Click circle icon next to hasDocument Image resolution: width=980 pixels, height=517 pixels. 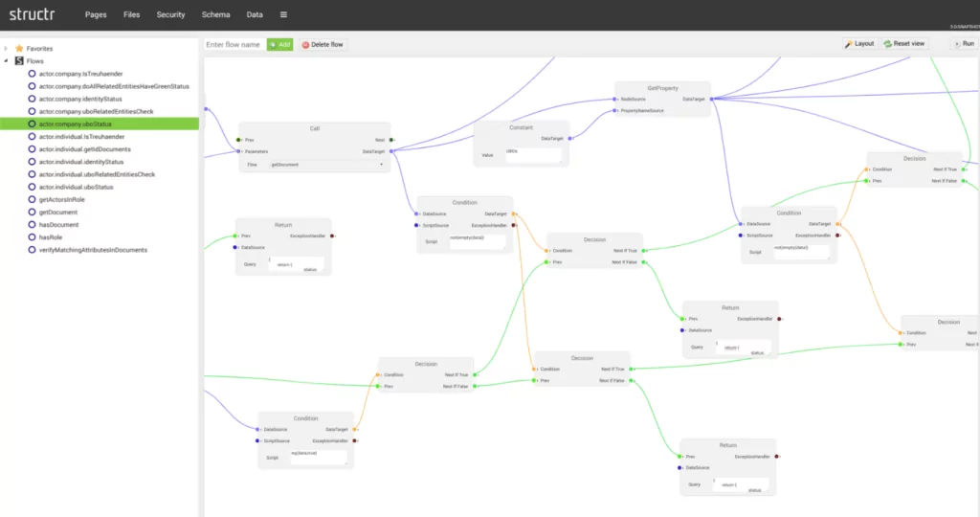32,224
